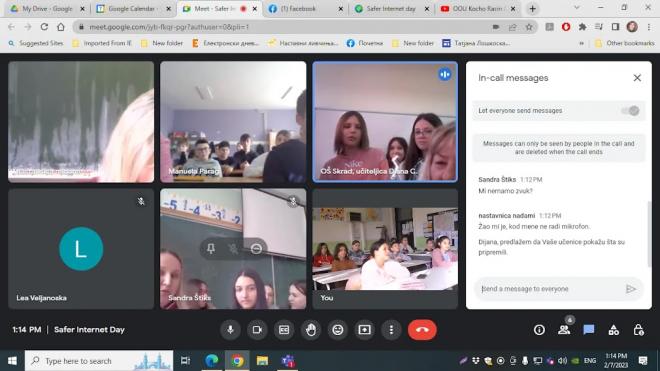660x371 pixels.
Task: Expand Chrome tab search chevron
Action: click(577, 8)
